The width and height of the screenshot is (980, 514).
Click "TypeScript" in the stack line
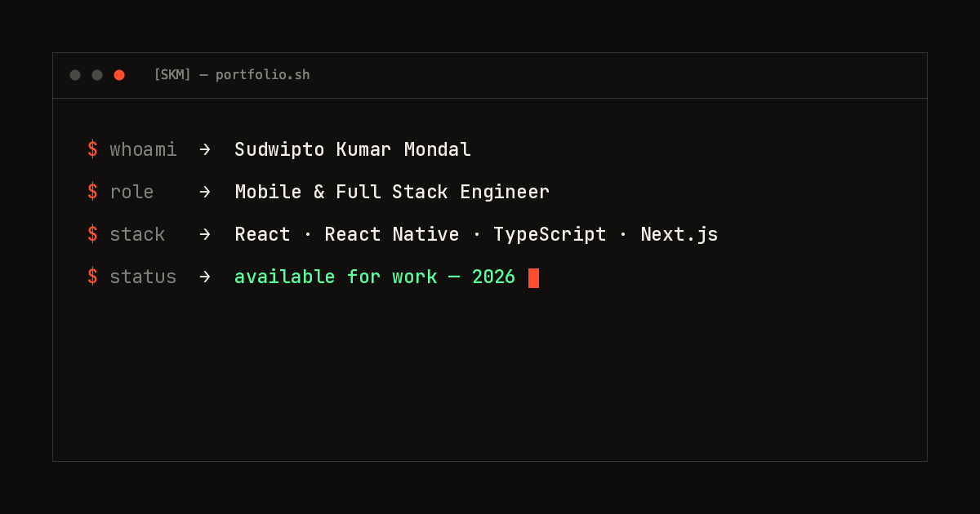click(550, 234)
